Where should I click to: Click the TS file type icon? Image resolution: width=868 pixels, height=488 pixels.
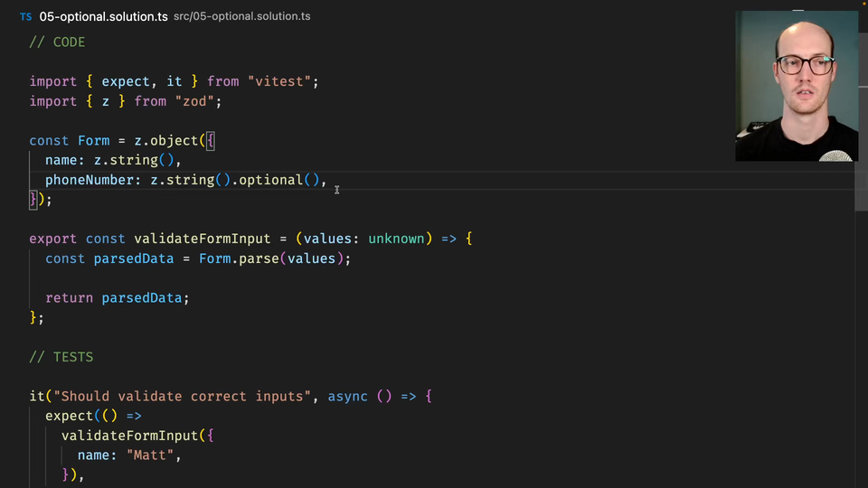pos(25,17)
